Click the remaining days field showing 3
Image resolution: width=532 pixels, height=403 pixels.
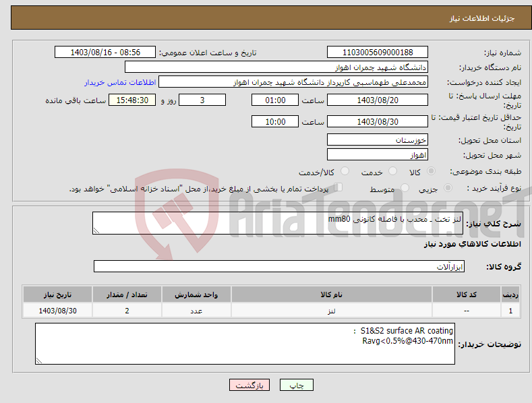[202, 100]
